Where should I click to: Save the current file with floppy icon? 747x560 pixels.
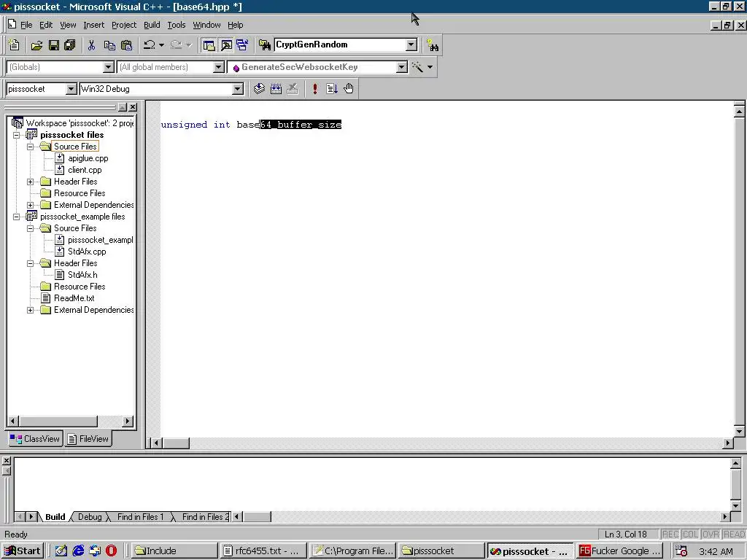pos(53,45)
